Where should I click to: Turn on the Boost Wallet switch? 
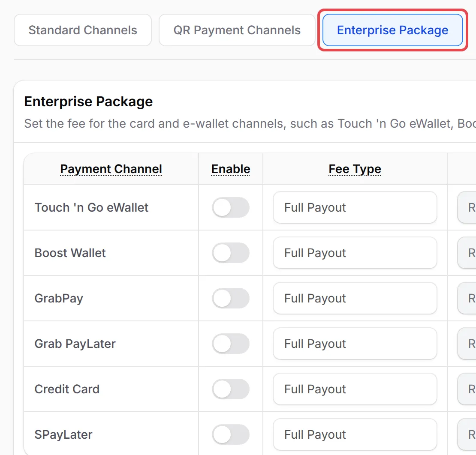231,253
